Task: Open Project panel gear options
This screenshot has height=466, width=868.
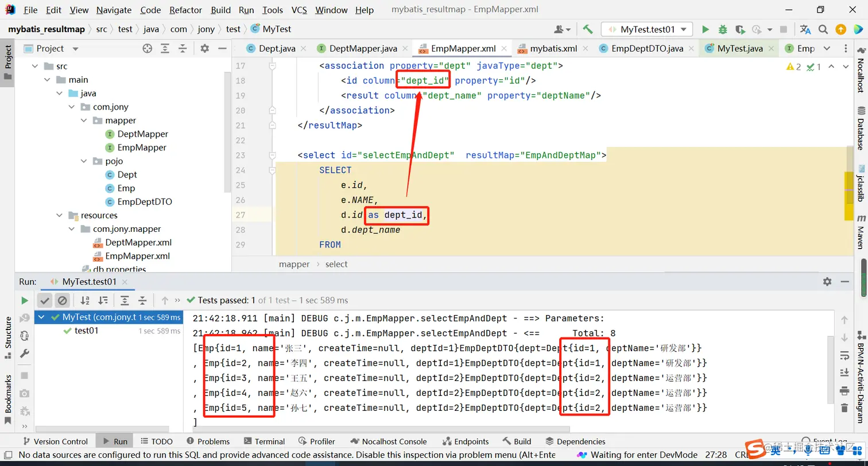Action: click(205, 49)
